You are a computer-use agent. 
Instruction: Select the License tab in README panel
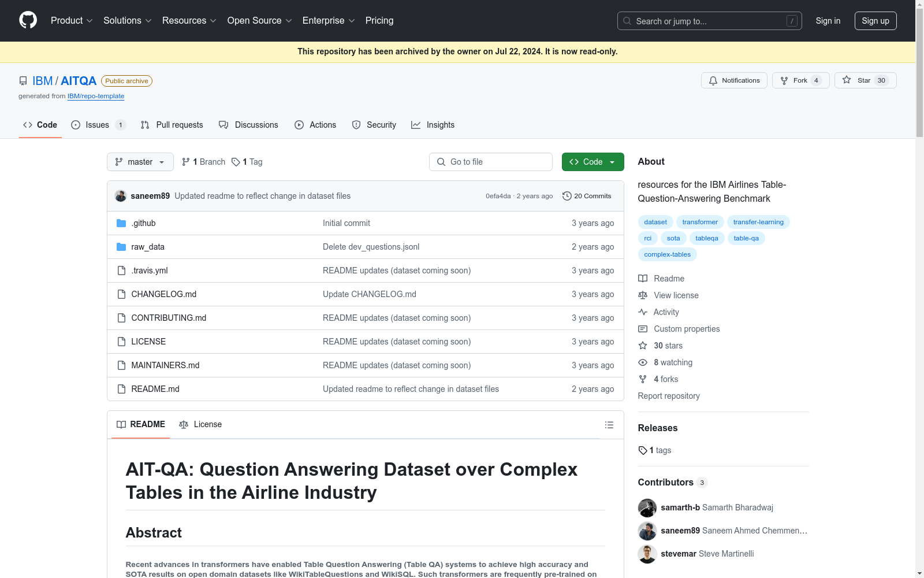(200, 424)
